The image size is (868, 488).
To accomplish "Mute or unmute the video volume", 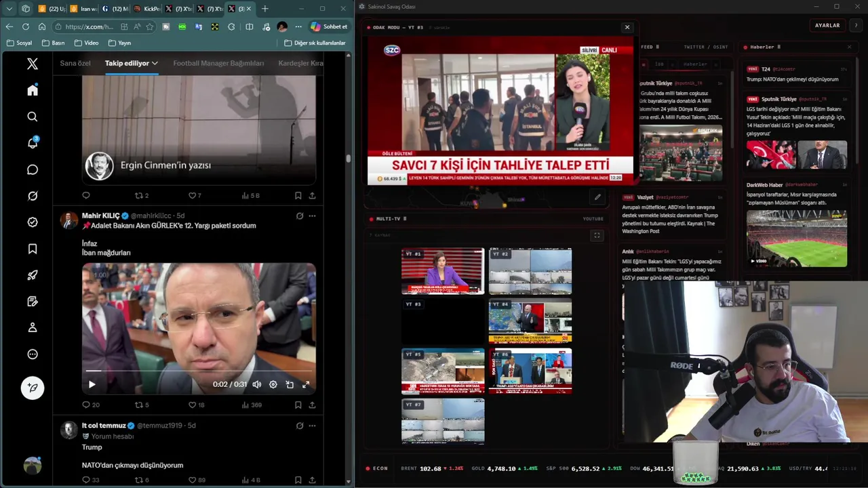I will tap(257, 384).
